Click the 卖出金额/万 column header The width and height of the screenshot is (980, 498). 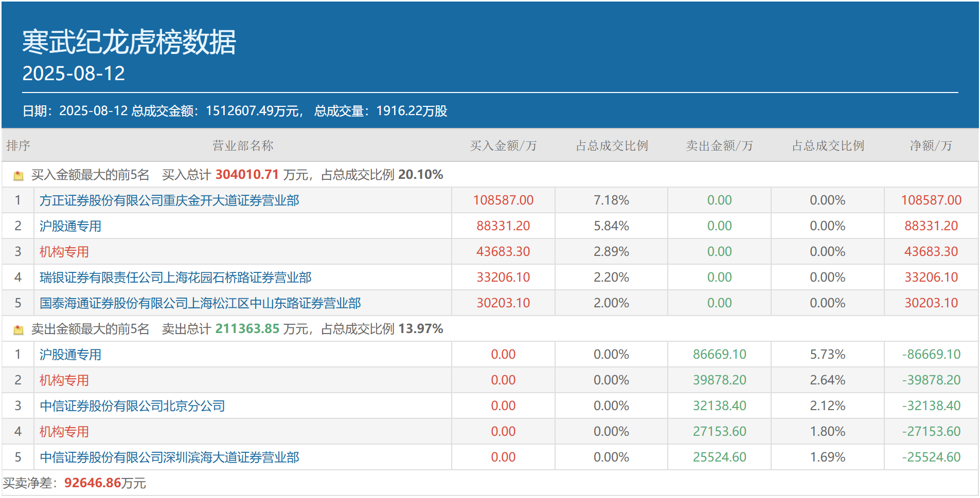tap(719, 146)
